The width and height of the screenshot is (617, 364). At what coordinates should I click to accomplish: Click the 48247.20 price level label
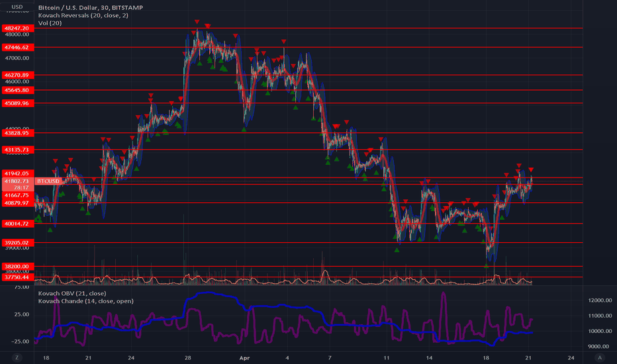[x=18, y=28]
